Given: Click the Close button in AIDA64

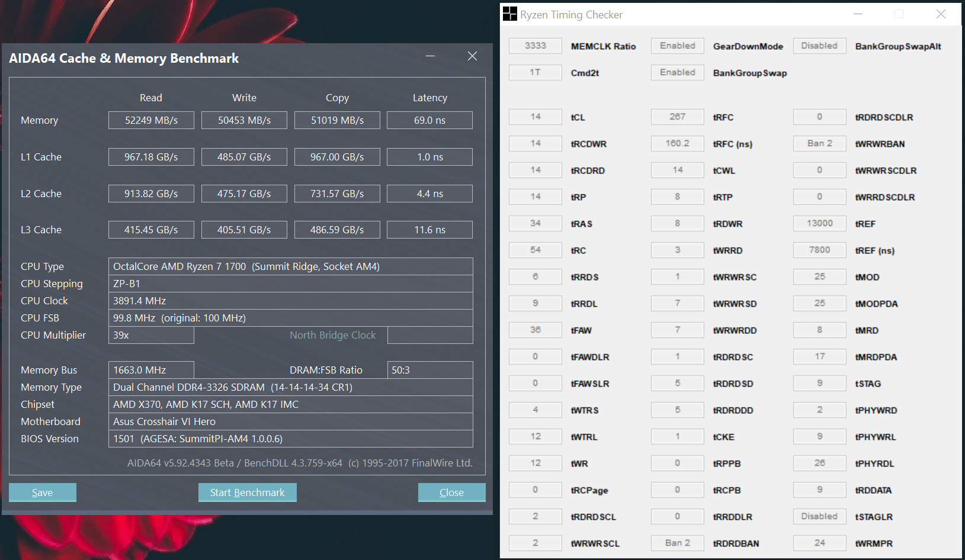Looking at the screenshot, I should [x=452, y=493].
